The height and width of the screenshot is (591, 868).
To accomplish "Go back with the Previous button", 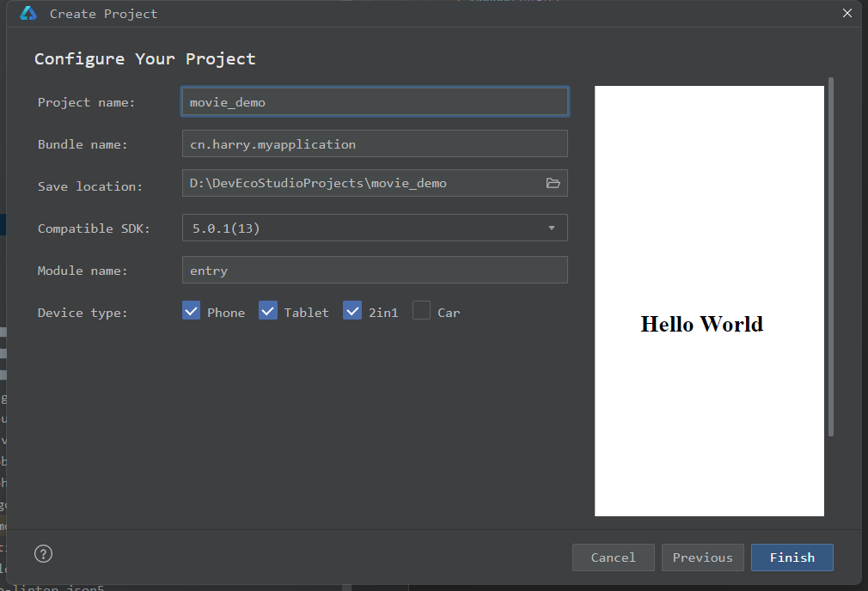I will point(702,557).
